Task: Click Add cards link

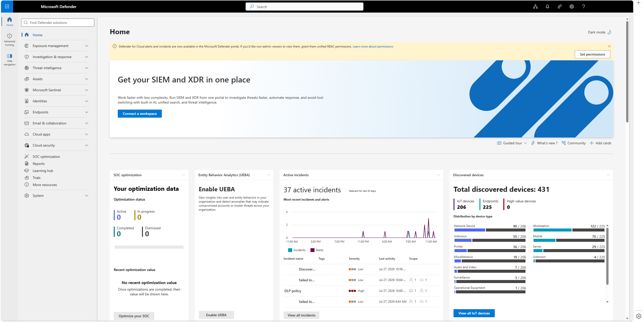Action: 600,143
